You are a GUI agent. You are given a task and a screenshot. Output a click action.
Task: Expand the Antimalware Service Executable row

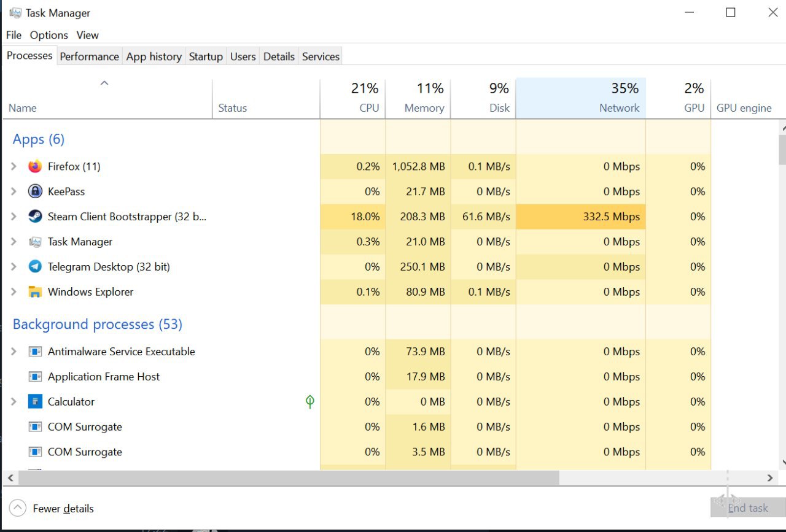[x=14, y=352]
